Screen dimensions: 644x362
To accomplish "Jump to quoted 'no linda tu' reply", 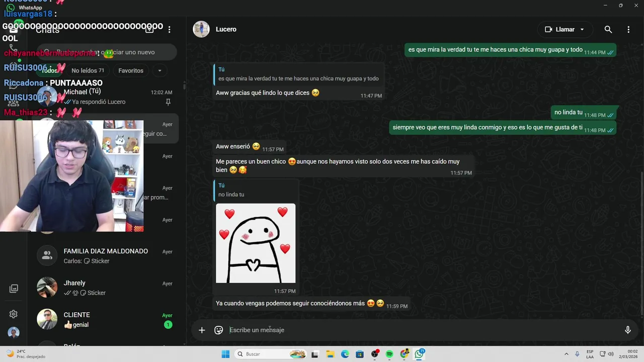I will click(256, 190).
